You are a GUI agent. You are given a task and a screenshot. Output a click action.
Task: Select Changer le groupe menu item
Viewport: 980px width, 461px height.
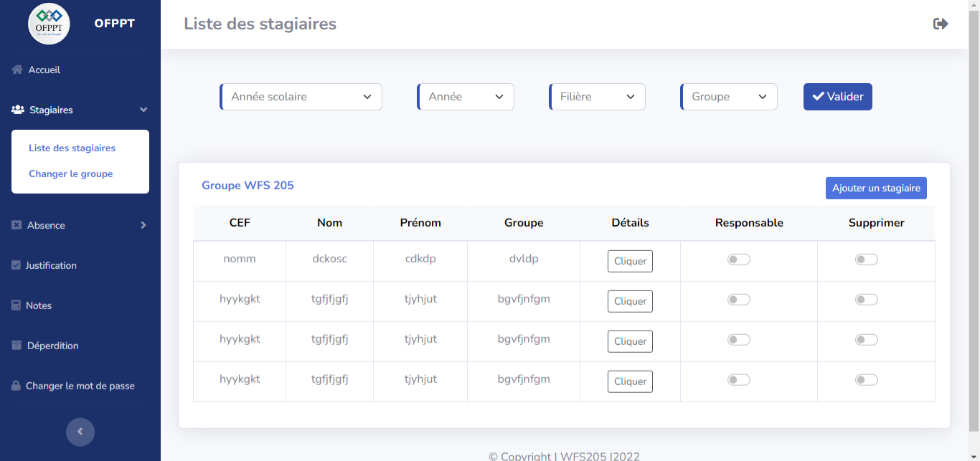click(x=70, y=174)
